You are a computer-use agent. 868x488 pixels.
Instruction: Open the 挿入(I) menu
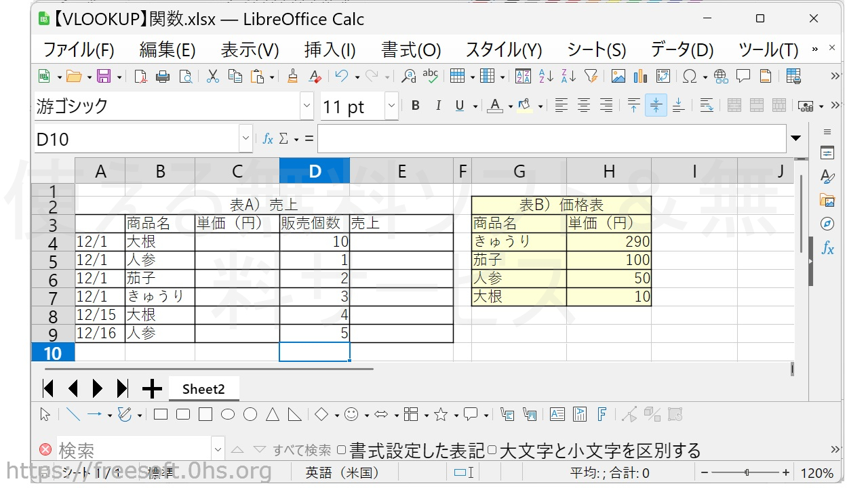click(x=330, y=50)
